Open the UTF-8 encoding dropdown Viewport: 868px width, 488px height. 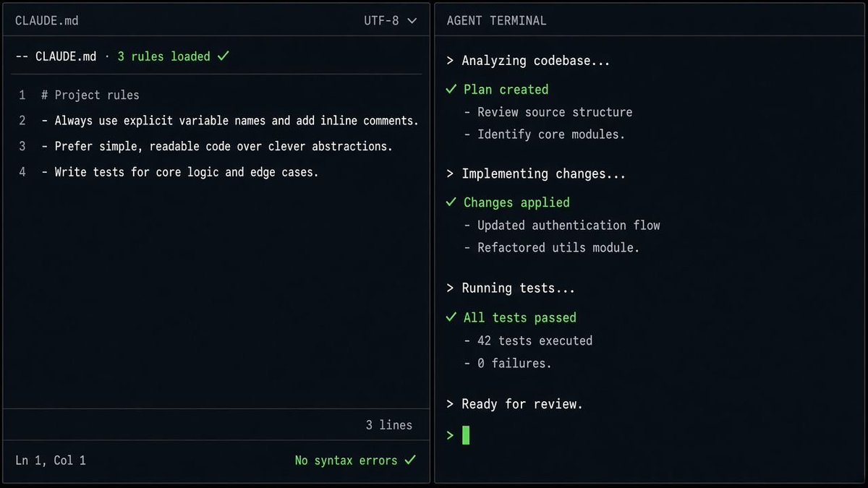[x=391, y=21]
